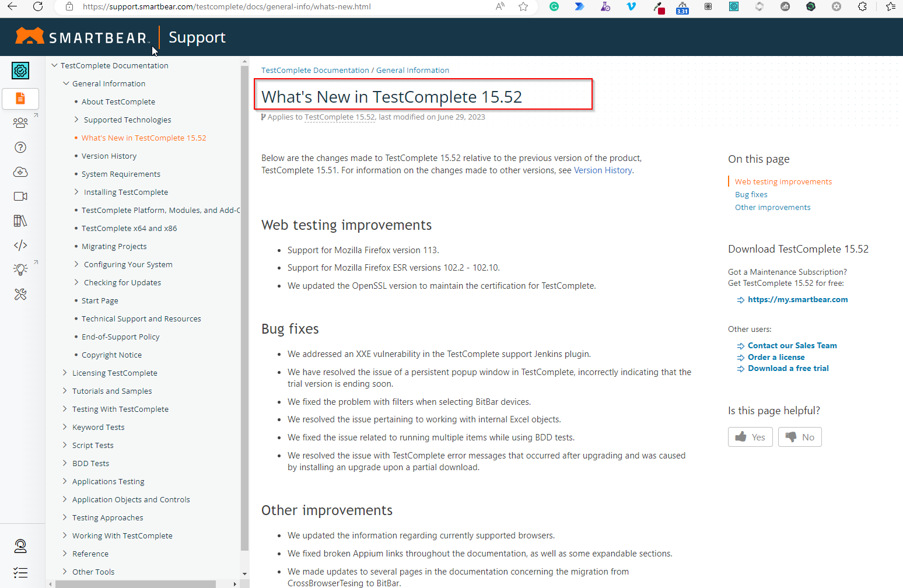
Task: Click the Contact our Sales Team link
Action: coord(792,345)
